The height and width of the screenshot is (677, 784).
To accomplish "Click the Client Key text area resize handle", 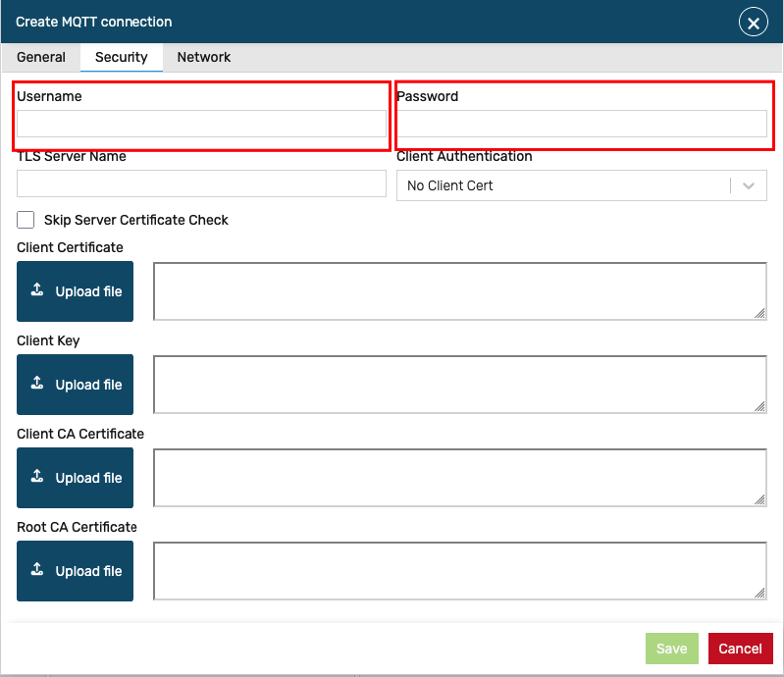I will point(760,407).
